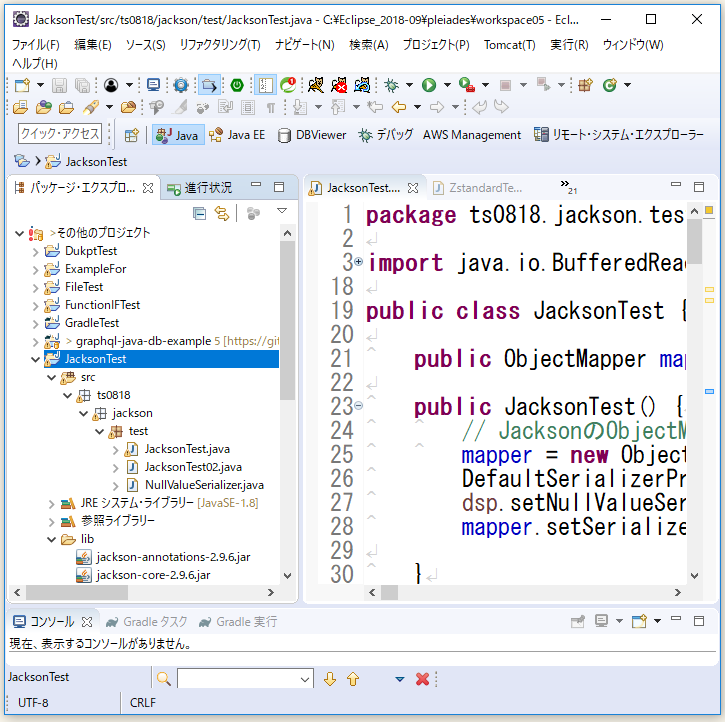This screenshot has width=725, height=722.
Task: Open リモート・システム・エクスプローラー perspective
Action: coord(619,135)
